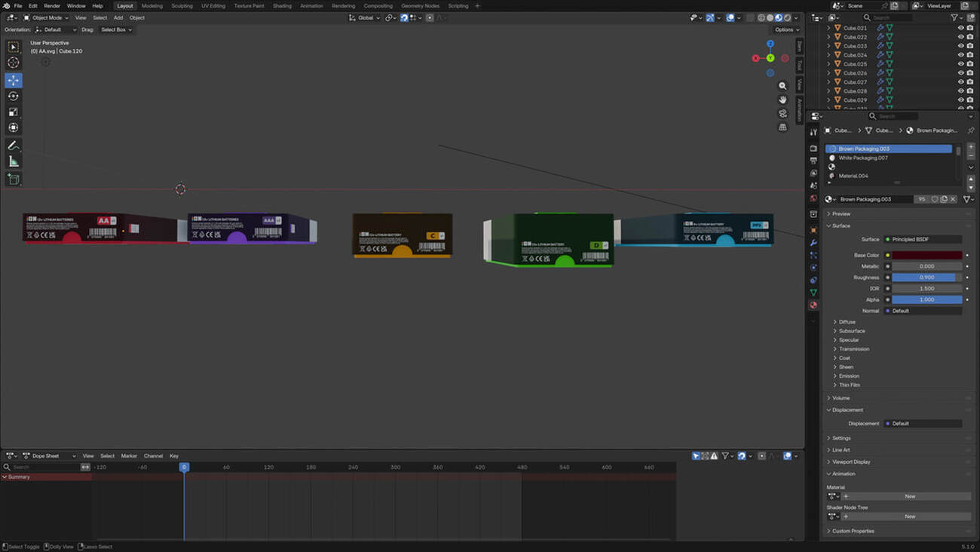Disable rendering for Cube.028 via camera icon
Screen dimensions: 980x552
pyautogui.click(x=970, y=91)
